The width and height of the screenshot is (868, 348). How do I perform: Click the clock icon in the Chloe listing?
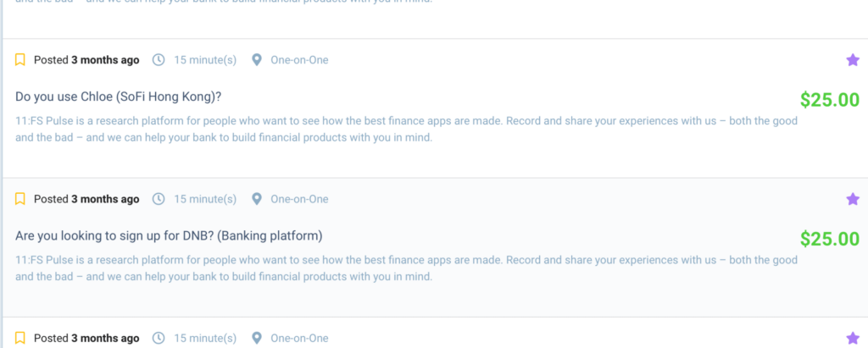click(159, 60)
